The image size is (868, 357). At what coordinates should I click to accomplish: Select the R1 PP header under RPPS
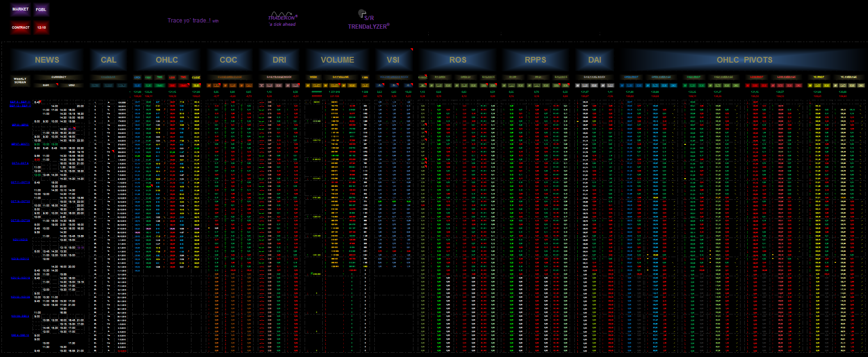pos(513,77)
